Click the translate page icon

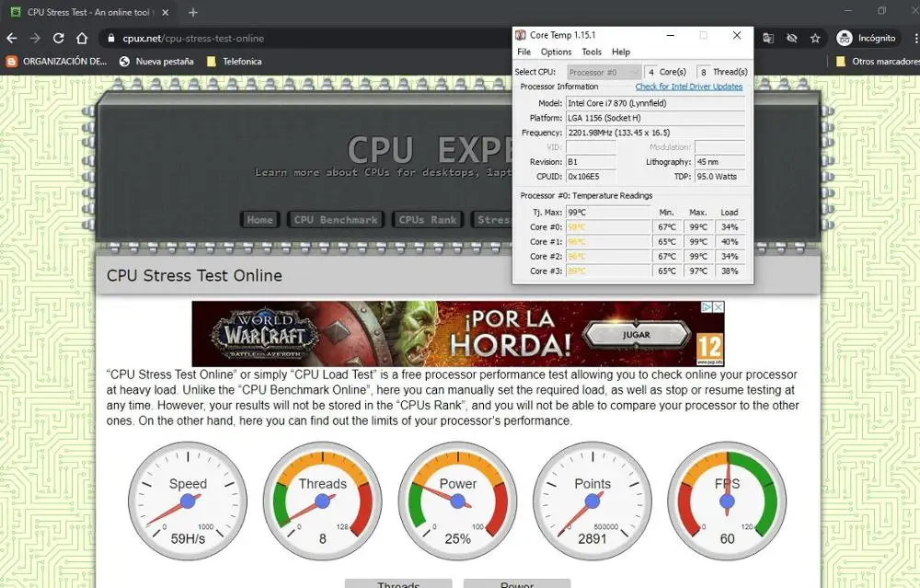coord(768,38)
